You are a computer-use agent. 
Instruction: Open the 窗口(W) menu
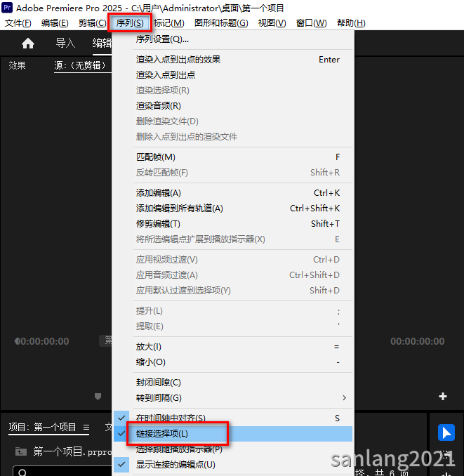coord(311,23)
